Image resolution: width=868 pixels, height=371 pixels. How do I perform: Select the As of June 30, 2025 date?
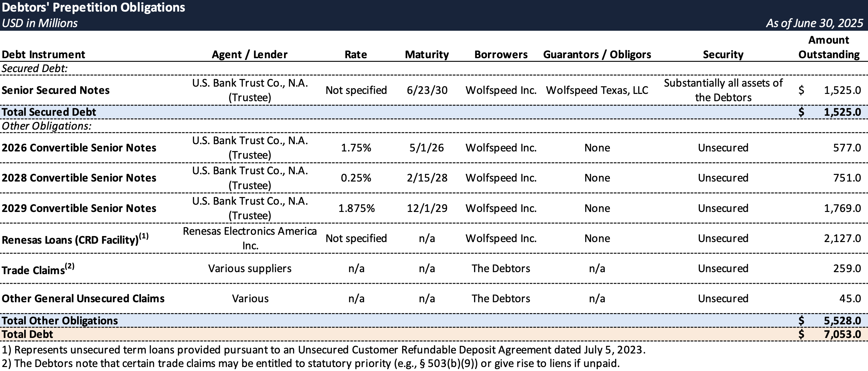[x=814, y=23]
